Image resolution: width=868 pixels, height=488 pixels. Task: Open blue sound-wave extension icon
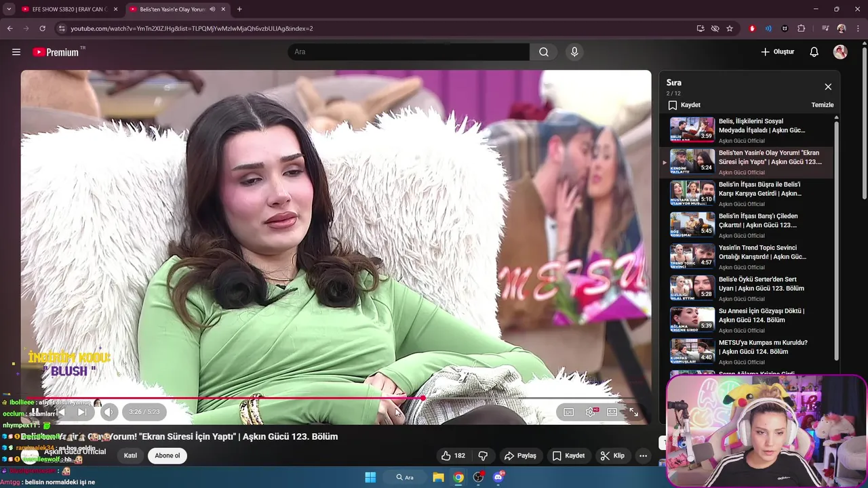tap(768, 28)
